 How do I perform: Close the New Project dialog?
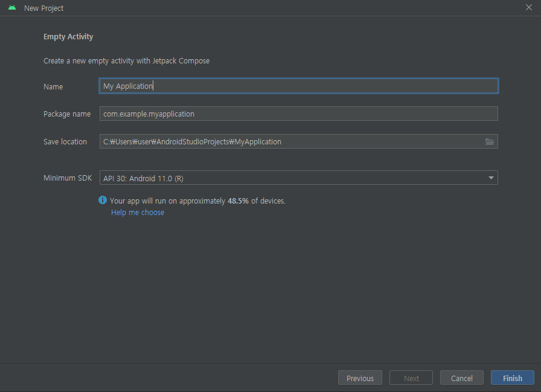tap(528, 7)
